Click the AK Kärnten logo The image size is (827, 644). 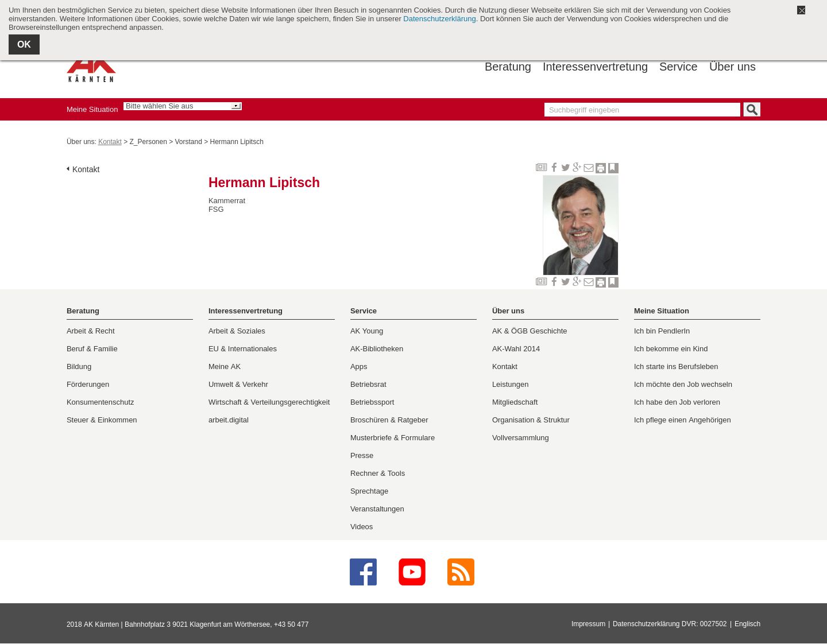click(x=91, y=72)
